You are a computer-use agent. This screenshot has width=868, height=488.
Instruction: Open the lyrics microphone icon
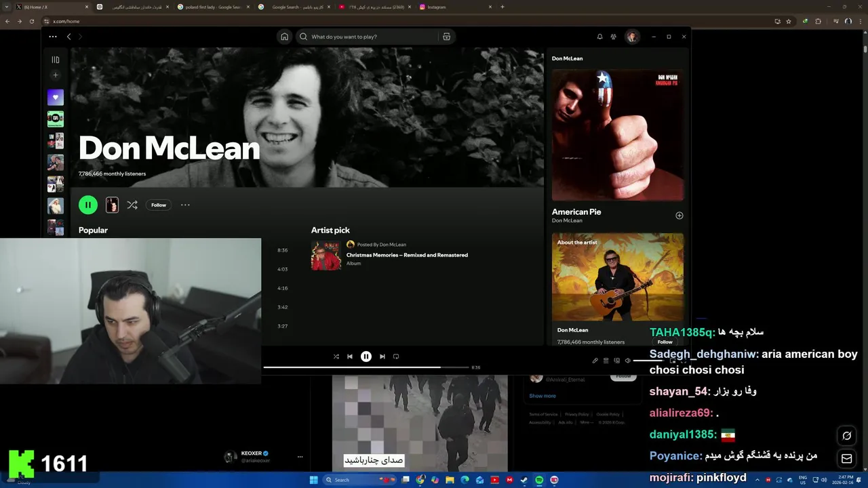[595, 361]
